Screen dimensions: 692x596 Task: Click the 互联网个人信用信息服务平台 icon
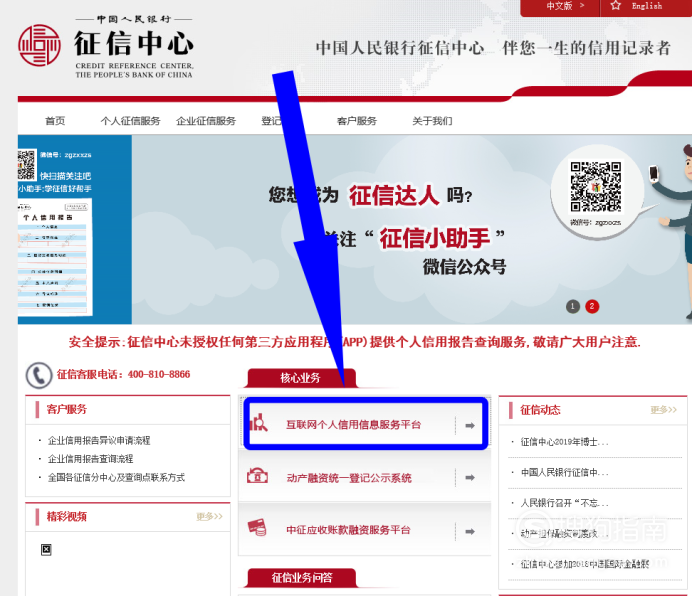tap(259, 424)
